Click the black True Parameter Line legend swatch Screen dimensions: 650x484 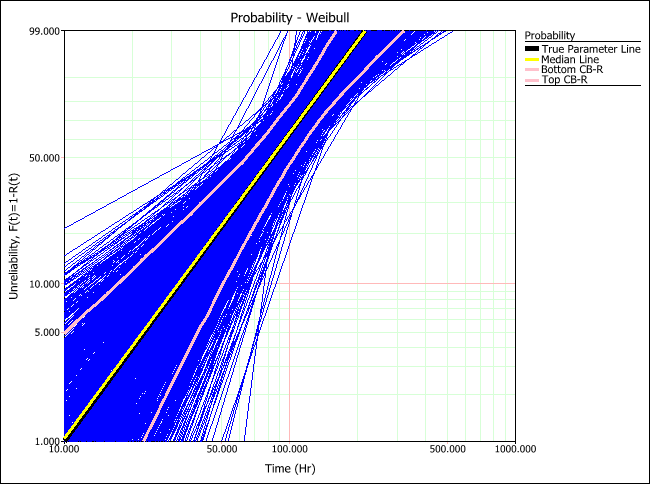531,49
